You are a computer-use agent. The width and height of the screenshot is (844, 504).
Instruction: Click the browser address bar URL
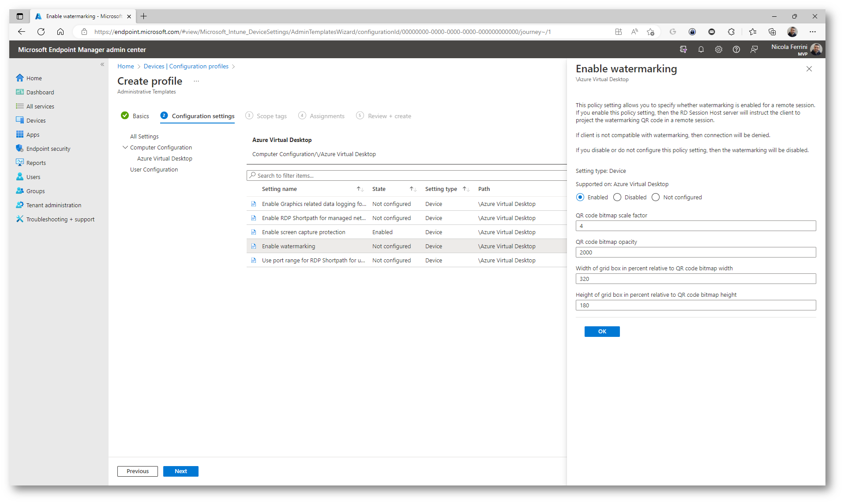(322, 32)
